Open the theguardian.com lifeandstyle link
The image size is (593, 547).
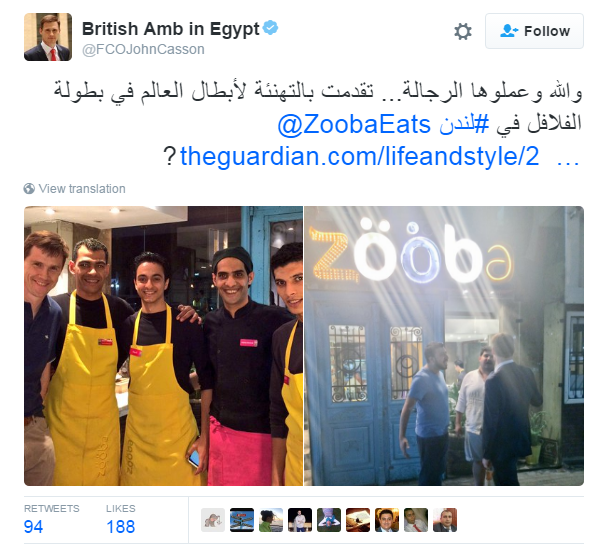point(359,156)
